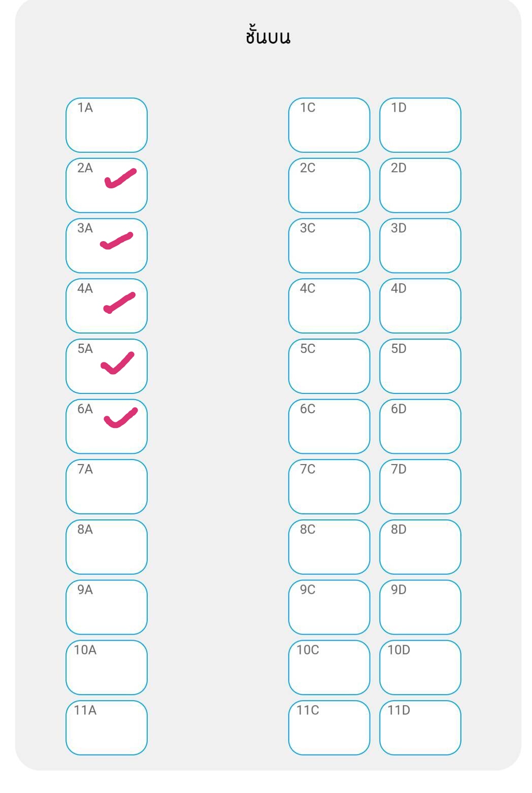The width and height of the screenshot is (532, 793).
Task: Choose seat 10D
Action: point(420,667)
